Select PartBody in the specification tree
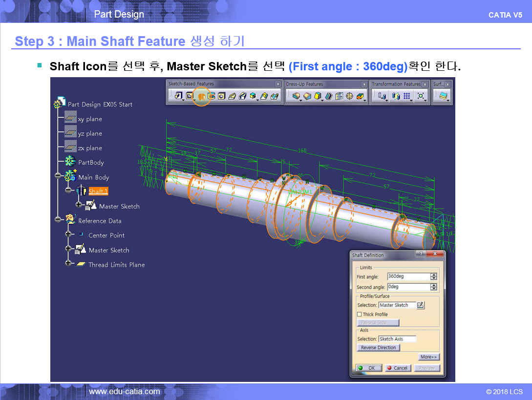The height and width of the screenshot is (400, 532). click(91, 162)
